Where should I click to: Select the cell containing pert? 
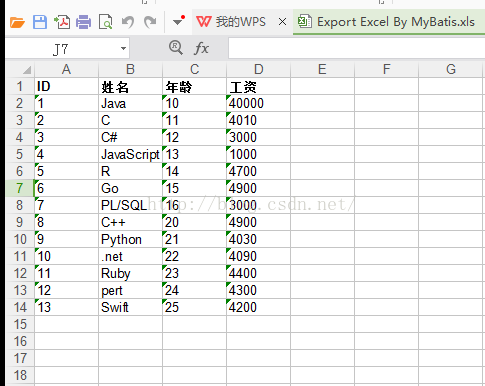coord(130,290)
